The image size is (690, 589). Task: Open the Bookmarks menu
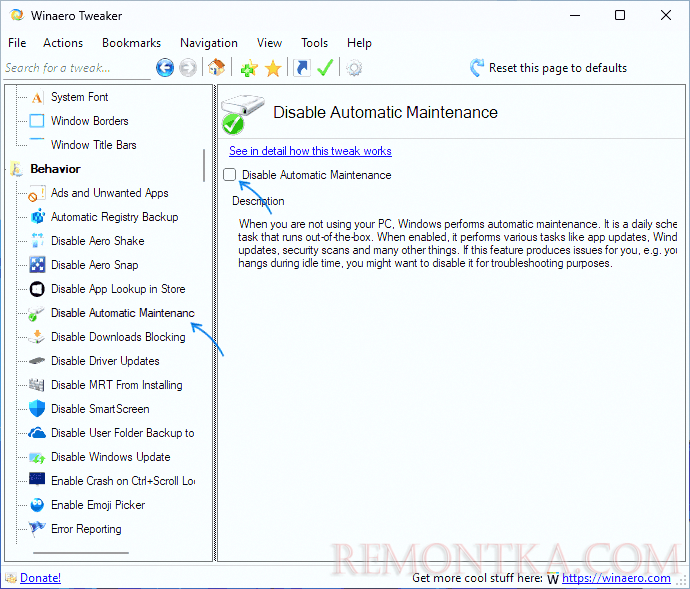[x=131, y=43]
